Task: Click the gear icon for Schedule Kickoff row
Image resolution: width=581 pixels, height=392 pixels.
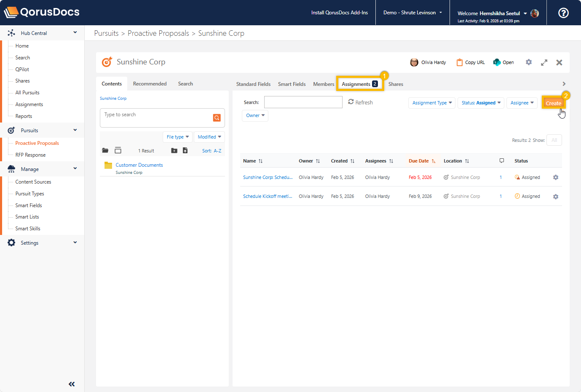Action: click(x=555, y=197)
